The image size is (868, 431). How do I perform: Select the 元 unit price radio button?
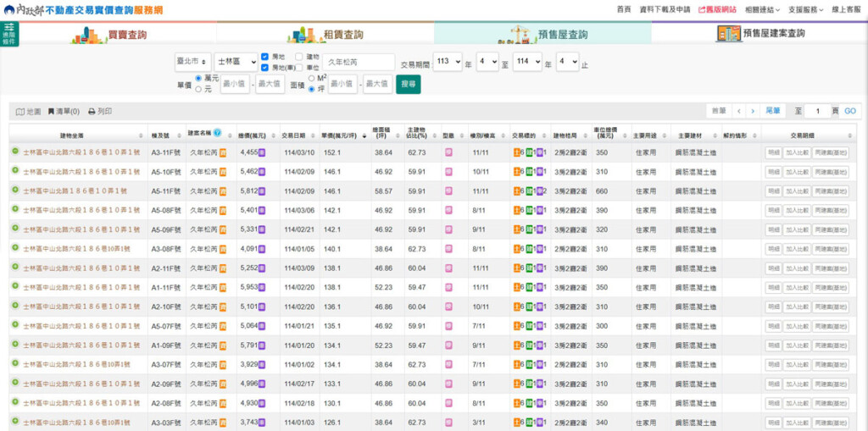[198, 89]
